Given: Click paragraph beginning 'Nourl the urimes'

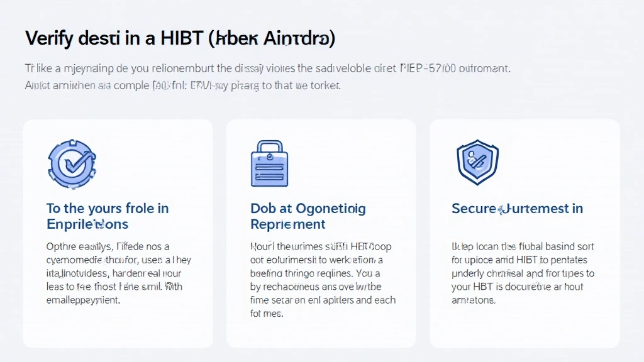Looking at the screenshot, I should 323,280.
